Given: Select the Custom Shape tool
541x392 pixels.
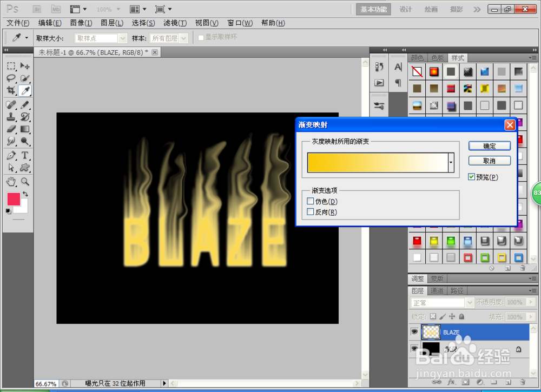Looking at the screenshot, I should click(x=25, y=168).
